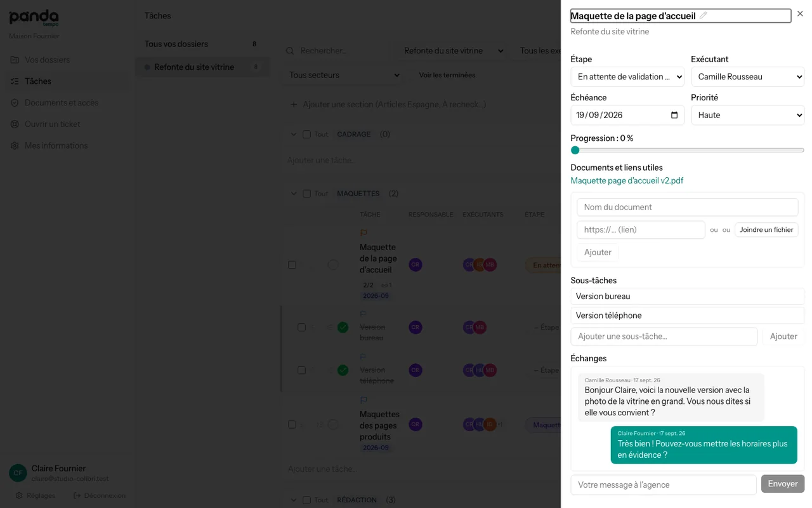Screen dimensions: 812x508
Task: Click the Documents et accès icon
Action: click(15, 103)
